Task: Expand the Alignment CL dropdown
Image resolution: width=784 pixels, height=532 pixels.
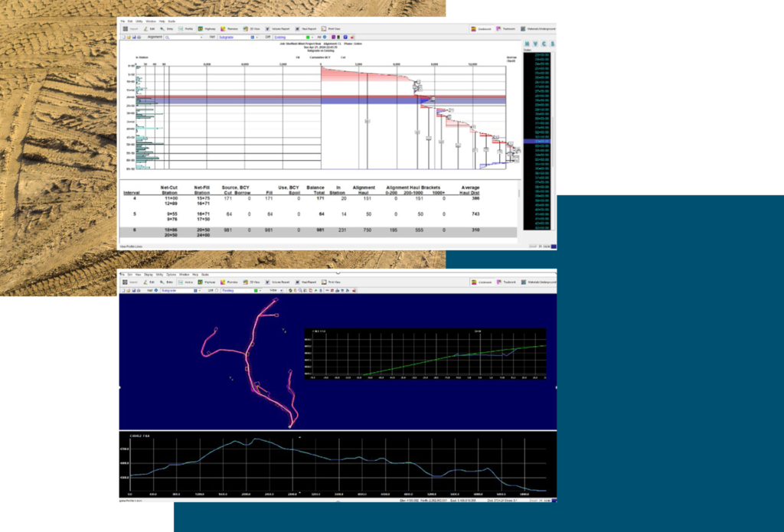Action: click(201, 37)
